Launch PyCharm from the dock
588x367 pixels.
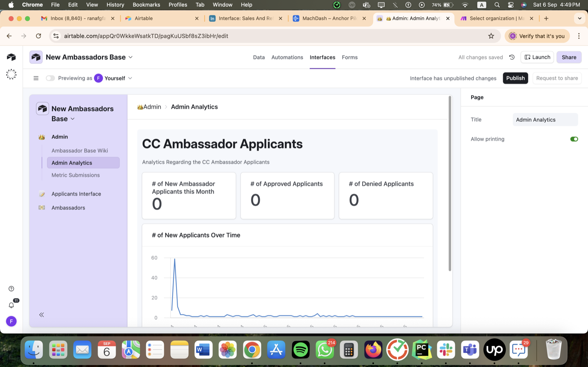422,350
